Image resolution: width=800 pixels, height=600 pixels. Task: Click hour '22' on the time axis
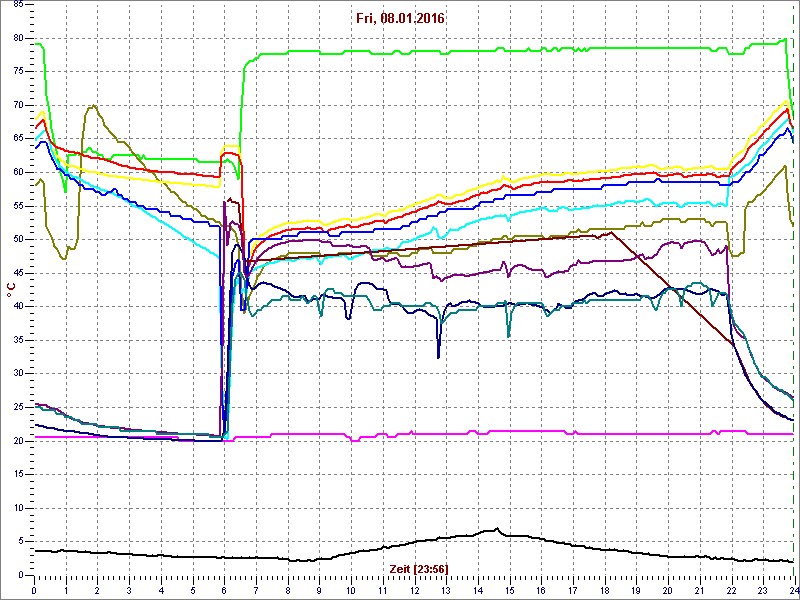(731, 589)
